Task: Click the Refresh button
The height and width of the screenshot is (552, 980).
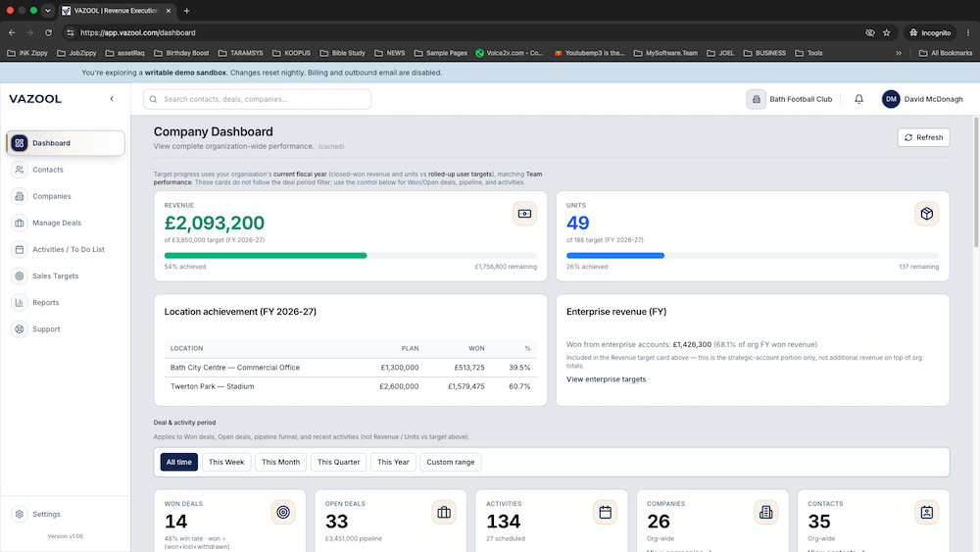Action: [924, 137]
